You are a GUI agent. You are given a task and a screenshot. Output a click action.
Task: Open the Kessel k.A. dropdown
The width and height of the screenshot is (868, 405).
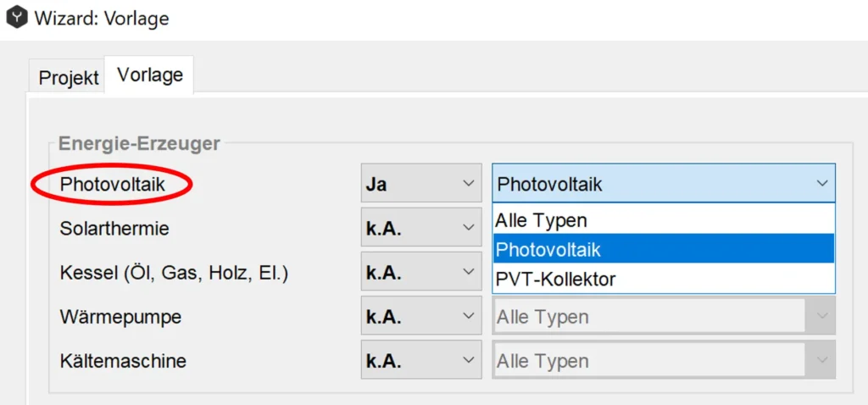click(x=421, y=272)
